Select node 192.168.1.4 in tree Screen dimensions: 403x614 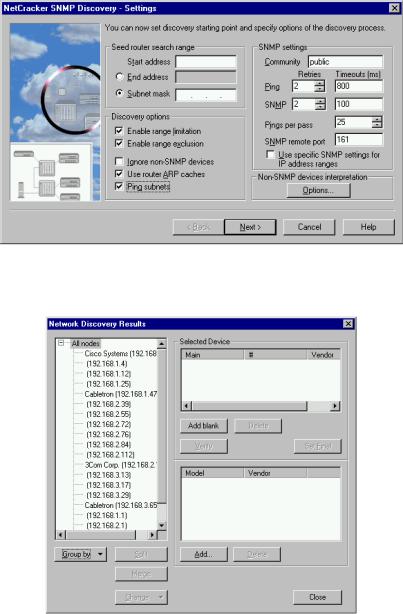(107, 363)
